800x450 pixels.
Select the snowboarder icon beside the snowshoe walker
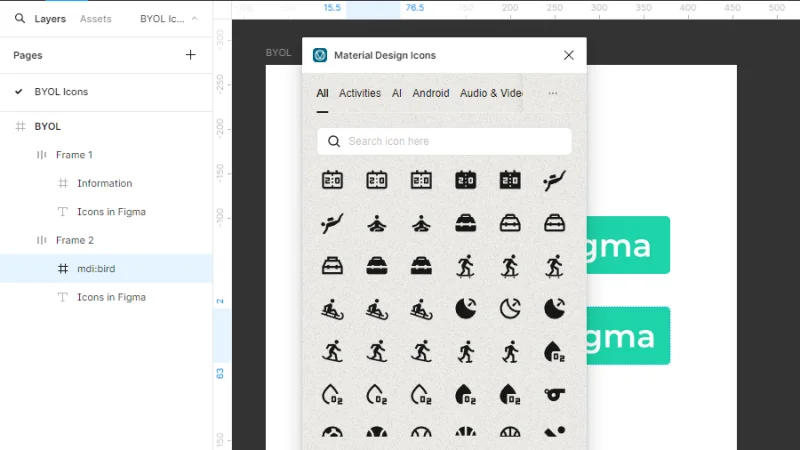[x=421, y=352]
